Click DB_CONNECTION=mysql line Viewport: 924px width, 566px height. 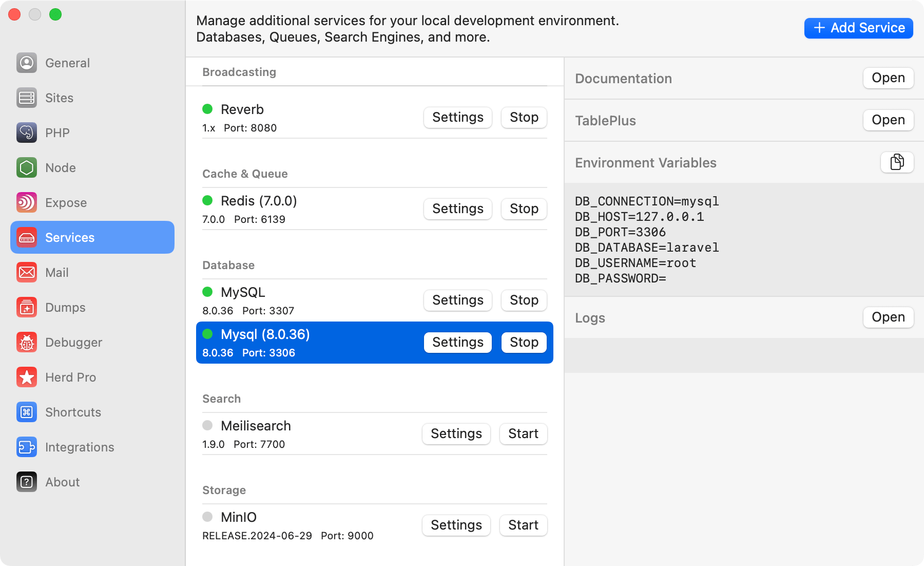click(x=647, y=201)
